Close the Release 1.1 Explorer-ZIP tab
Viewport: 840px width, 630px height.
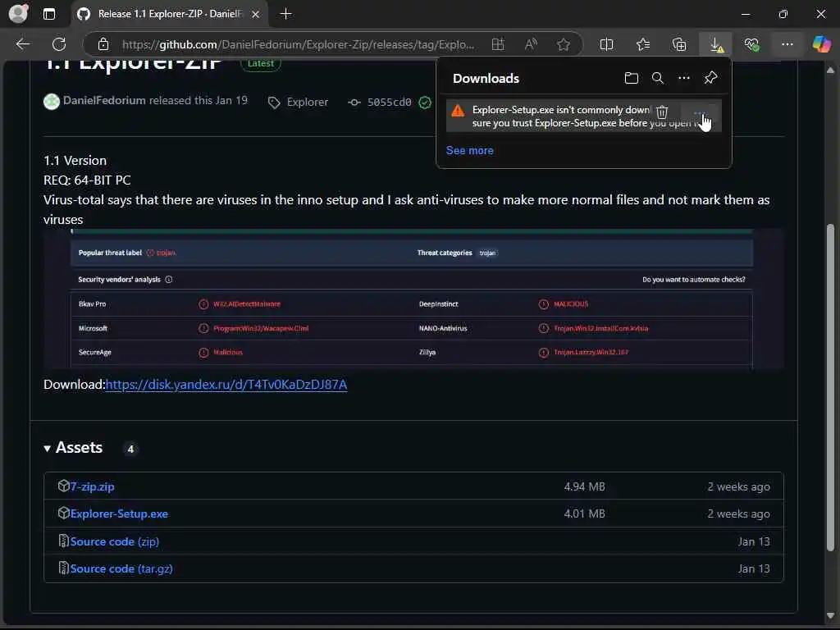tap(256, 14)
